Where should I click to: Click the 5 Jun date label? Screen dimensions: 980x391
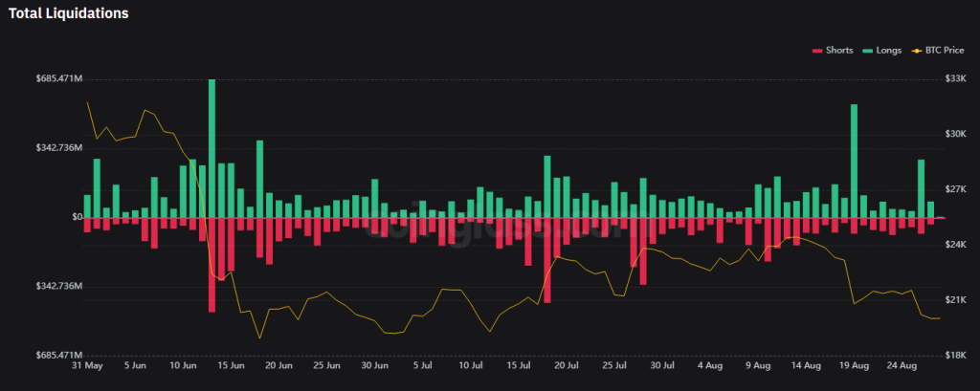click(136, 365)
